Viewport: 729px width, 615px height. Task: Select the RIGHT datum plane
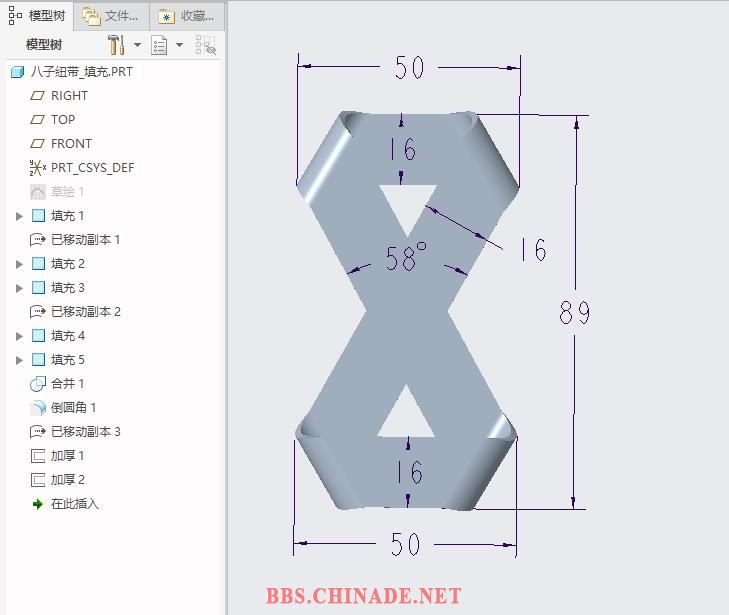[69, 96]
